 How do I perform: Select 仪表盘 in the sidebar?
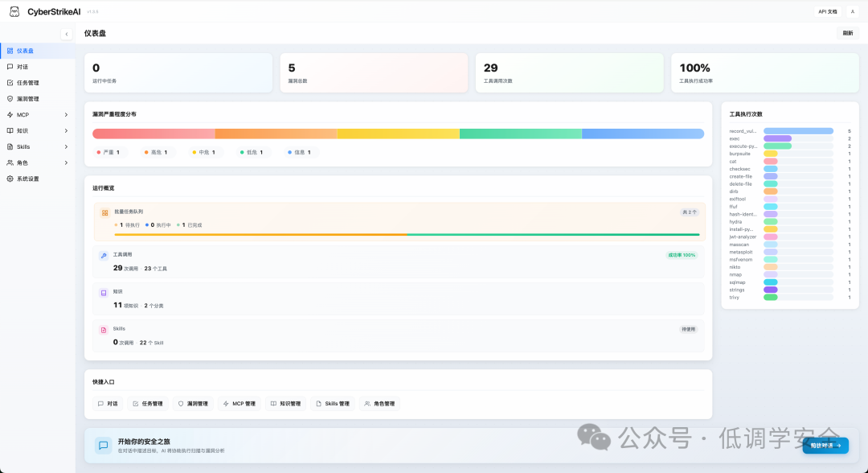[x=38, y=51]
